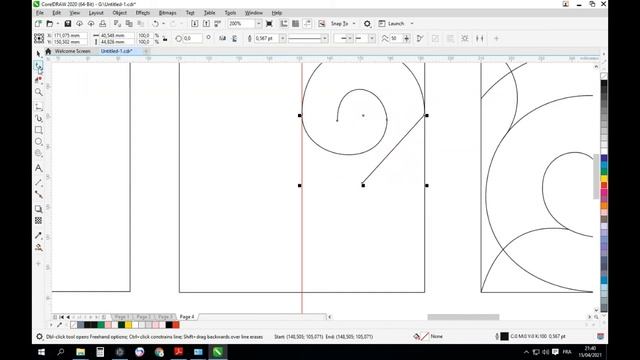Pick the green swatch in document palette
Screen dimensions: 640x360
click(x=101, y=325)
